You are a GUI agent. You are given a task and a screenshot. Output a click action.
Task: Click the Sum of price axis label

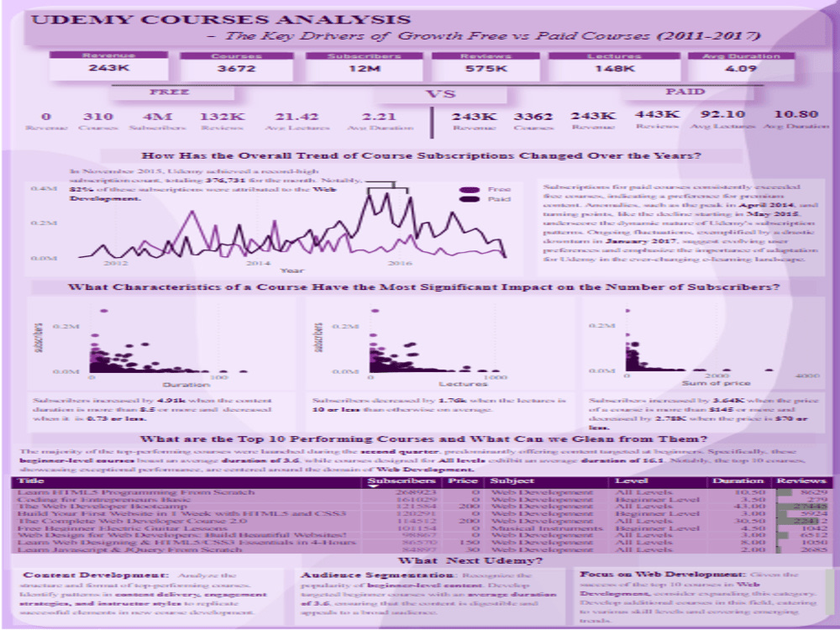click(x=716, y=383)
